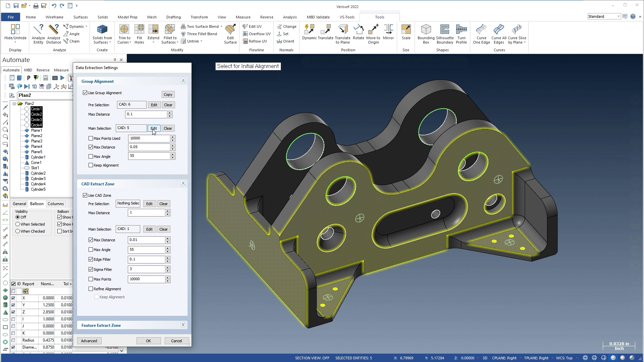Open the Scale tool
This screenshot has width=644, height=362.
(x=406, y=32)
